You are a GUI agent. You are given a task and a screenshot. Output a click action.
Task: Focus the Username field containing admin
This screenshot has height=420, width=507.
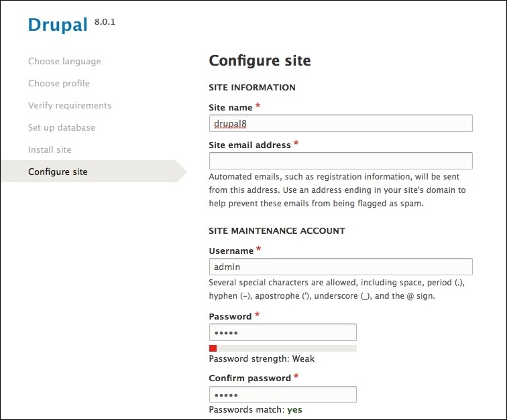341,267
